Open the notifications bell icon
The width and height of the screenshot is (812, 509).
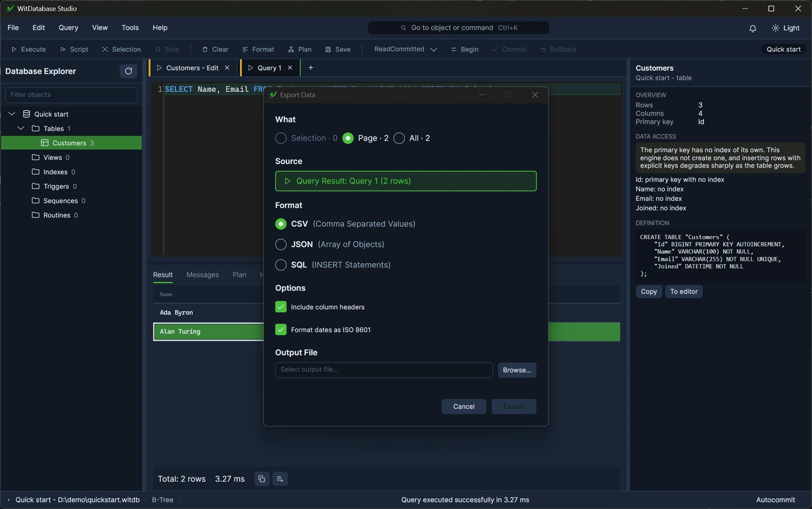(x=753, y=28)
